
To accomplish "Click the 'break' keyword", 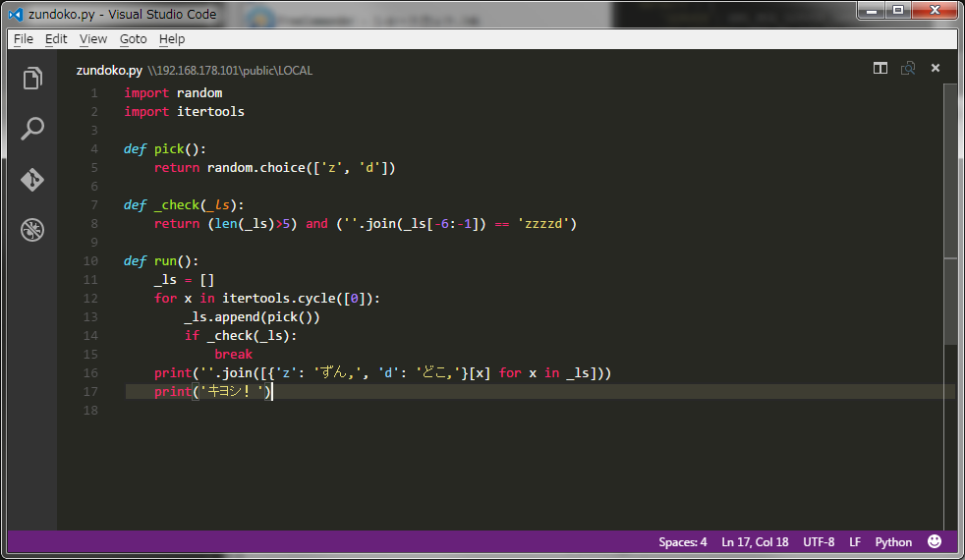I will tap(233, 355).
